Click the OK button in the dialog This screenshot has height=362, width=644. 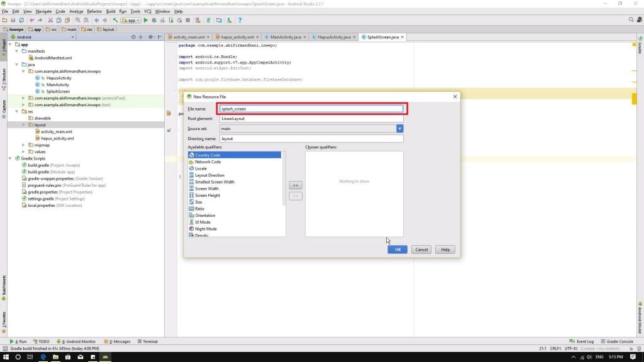click(397, 250)
